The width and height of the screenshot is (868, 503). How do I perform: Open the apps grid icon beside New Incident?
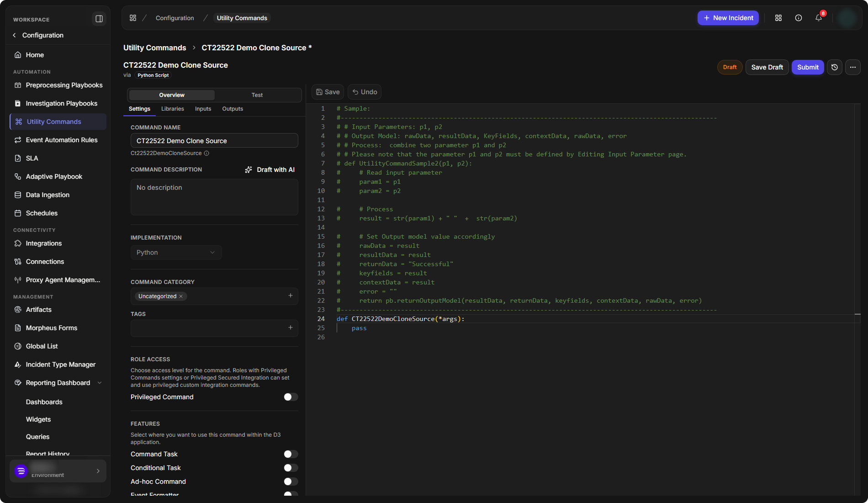pos(778,18)
